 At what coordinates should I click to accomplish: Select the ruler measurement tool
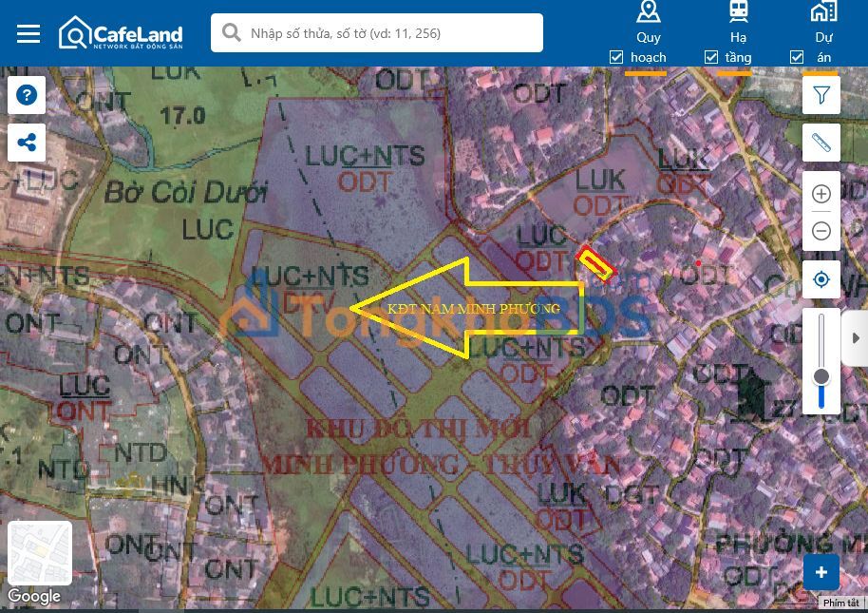[x=821, y=144]
